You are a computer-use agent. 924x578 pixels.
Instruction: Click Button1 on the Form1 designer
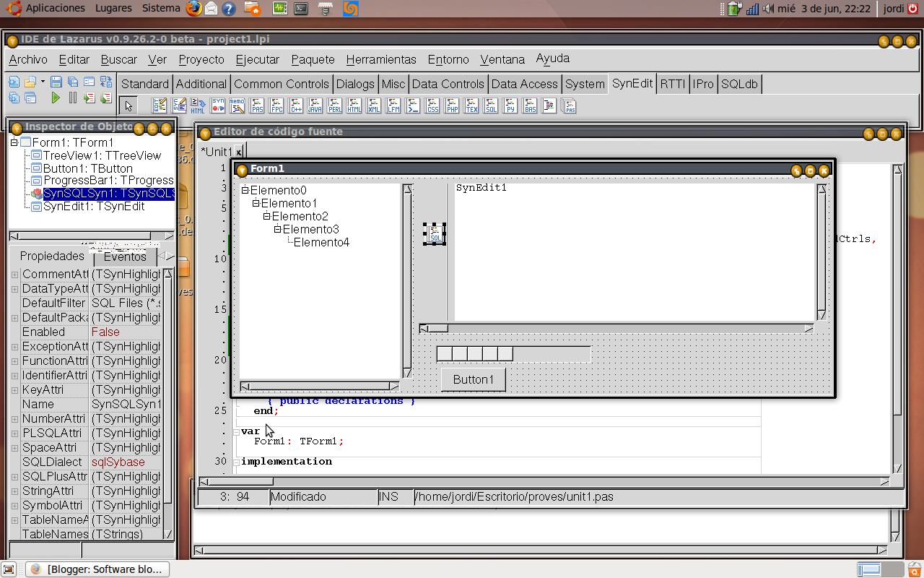(x=474, y=379)
